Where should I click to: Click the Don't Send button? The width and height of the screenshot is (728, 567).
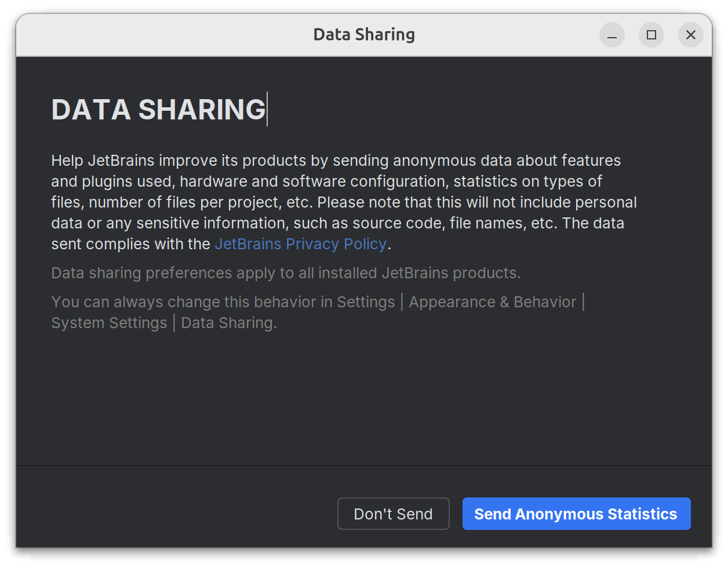(x=393, y=514)
